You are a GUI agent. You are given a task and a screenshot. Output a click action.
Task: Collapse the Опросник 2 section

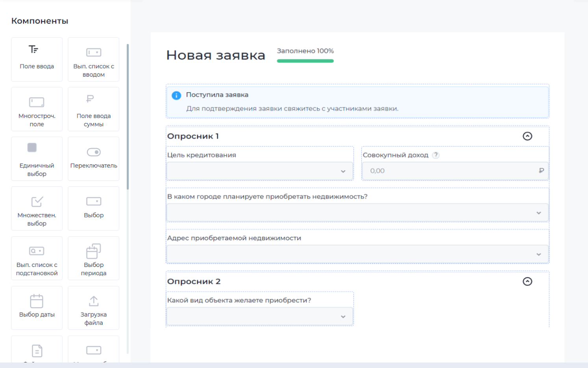[x=528, y=282]
